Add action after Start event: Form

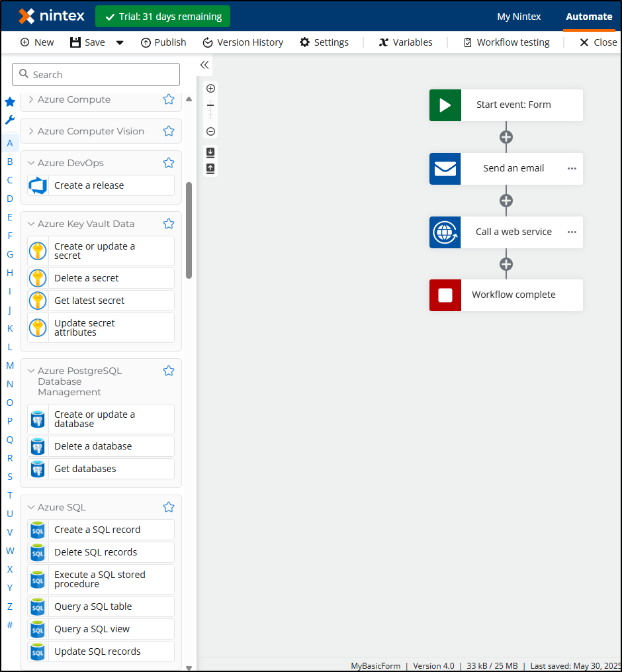(x=506, y=137)
